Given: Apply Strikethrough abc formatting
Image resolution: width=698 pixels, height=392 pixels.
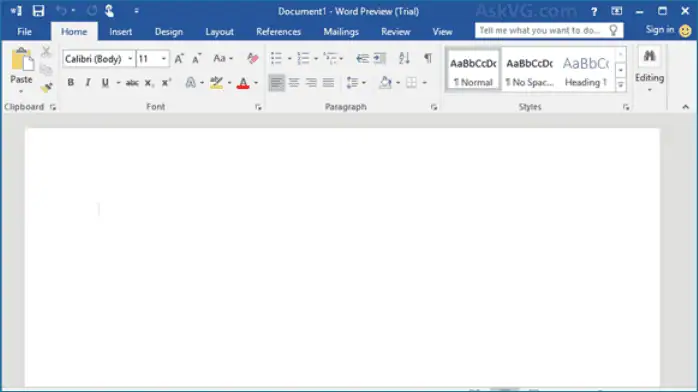Looking at the screenshot, I should coord(132,83).
